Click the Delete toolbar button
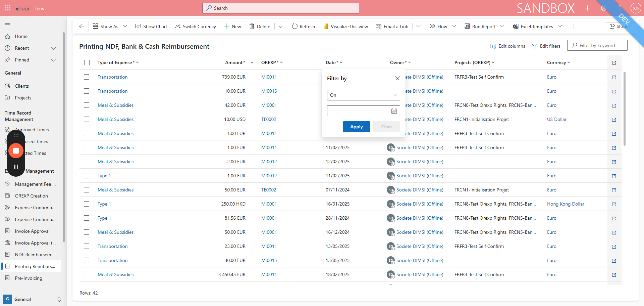Screen dimensions: 644x306 (260, 26)
